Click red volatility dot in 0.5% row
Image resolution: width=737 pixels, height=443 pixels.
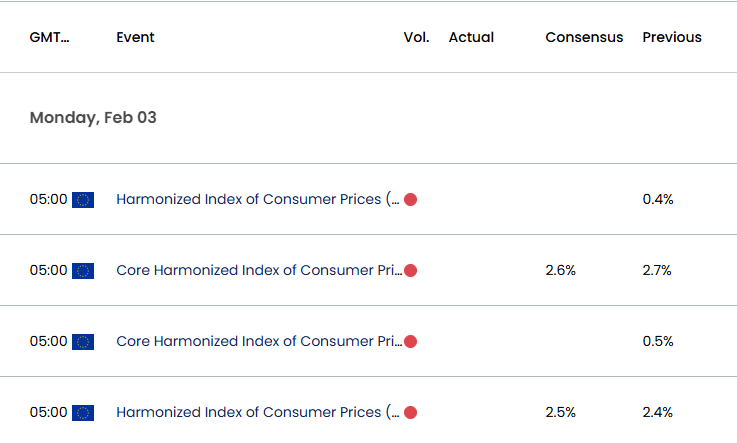coord(410,342)
